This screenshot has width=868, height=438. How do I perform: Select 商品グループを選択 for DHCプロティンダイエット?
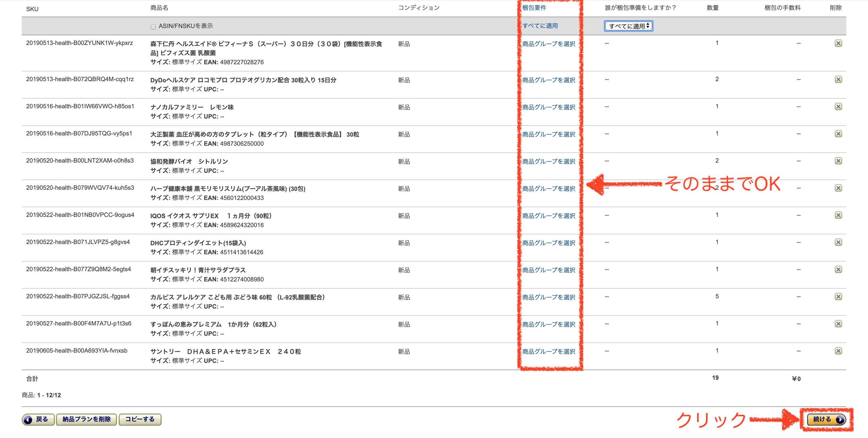point(549,243)
